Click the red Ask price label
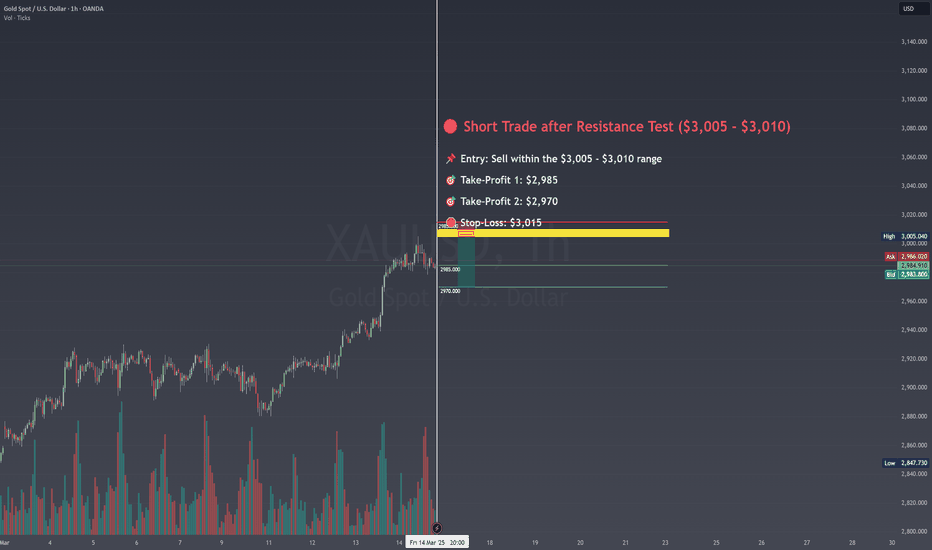The width and height of the screenshot is (932, 550). [x=906, y=256]
